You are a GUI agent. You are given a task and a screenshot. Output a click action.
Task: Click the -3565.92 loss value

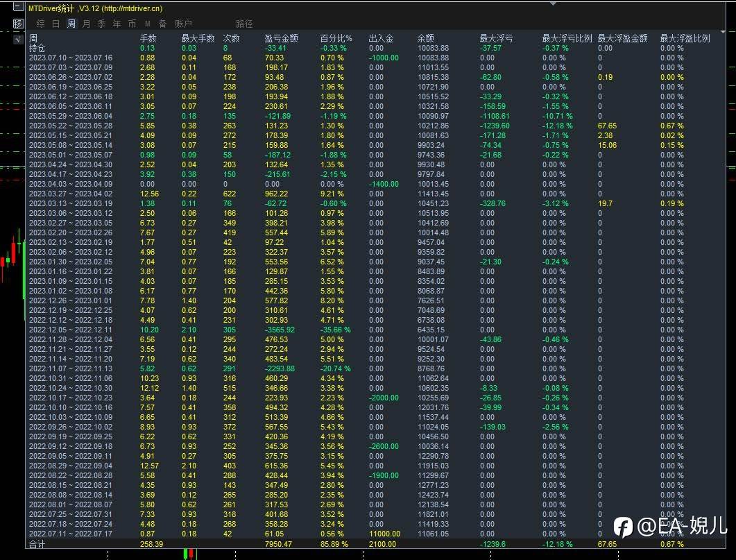tap(280, 330)
